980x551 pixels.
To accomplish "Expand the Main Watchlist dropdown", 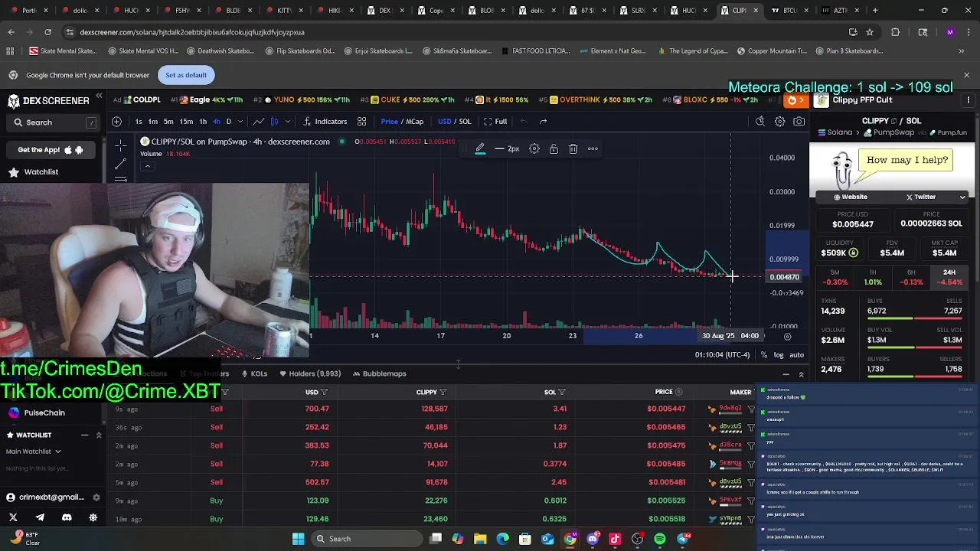I will pyautogui.click(x=34, y=452).
